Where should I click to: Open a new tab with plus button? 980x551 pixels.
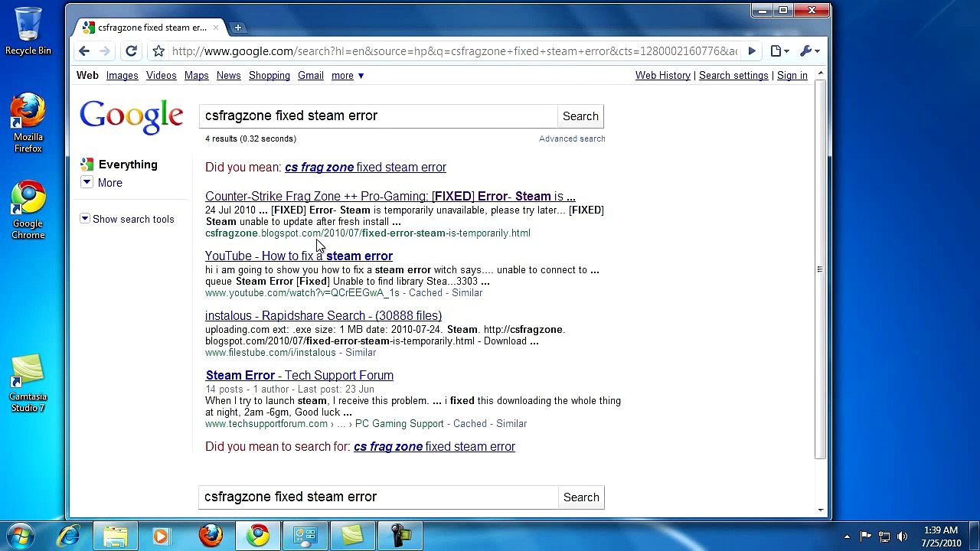237,28
